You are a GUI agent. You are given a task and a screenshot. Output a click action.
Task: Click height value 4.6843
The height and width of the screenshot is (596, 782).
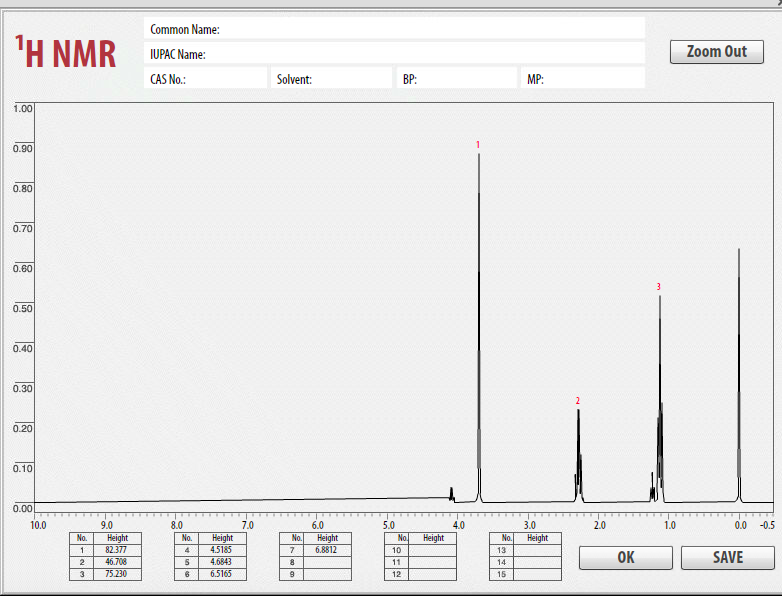coord(222,562)
